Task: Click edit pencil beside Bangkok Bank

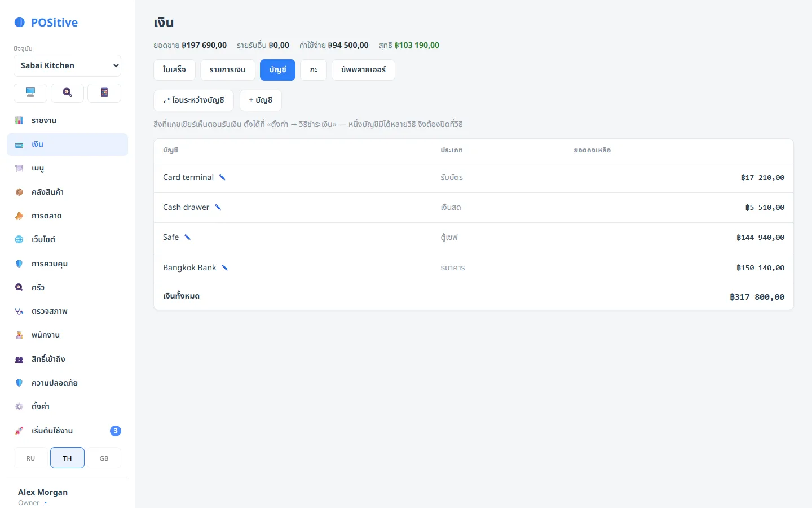Action: [x=224, y=268]
